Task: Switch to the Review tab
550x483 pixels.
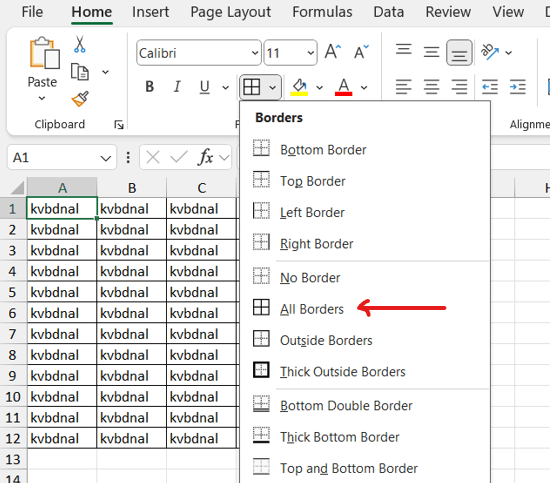Action: tap(448, 12)
